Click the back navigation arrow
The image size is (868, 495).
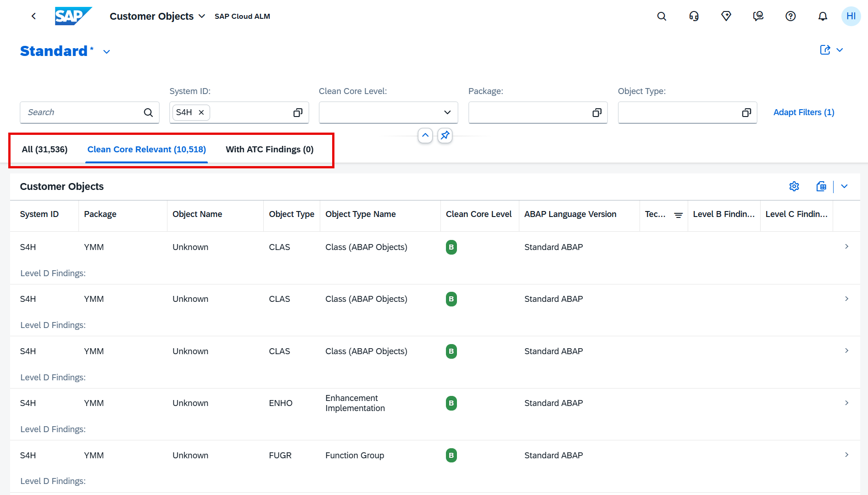(33, 16)
